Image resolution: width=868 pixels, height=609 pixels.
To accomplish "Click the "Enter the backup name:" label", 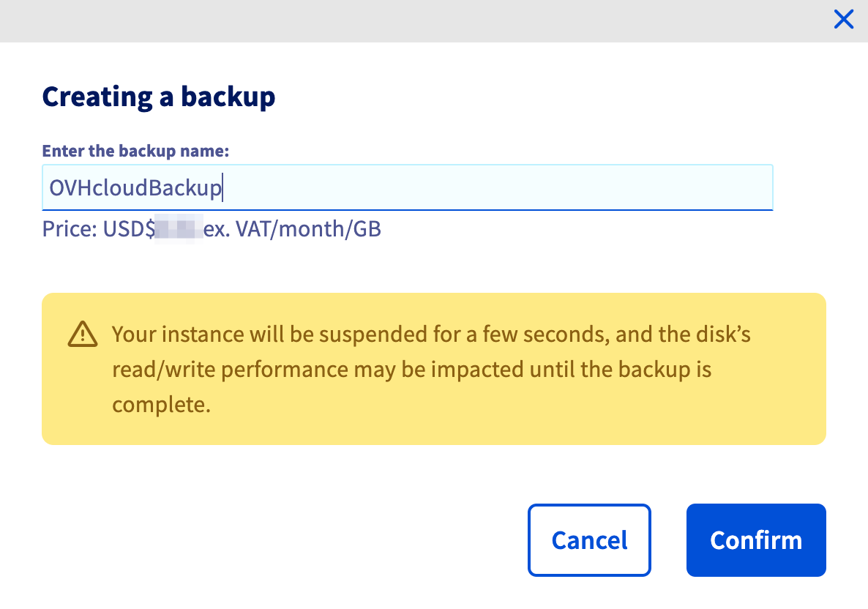I will pos(135,151).
